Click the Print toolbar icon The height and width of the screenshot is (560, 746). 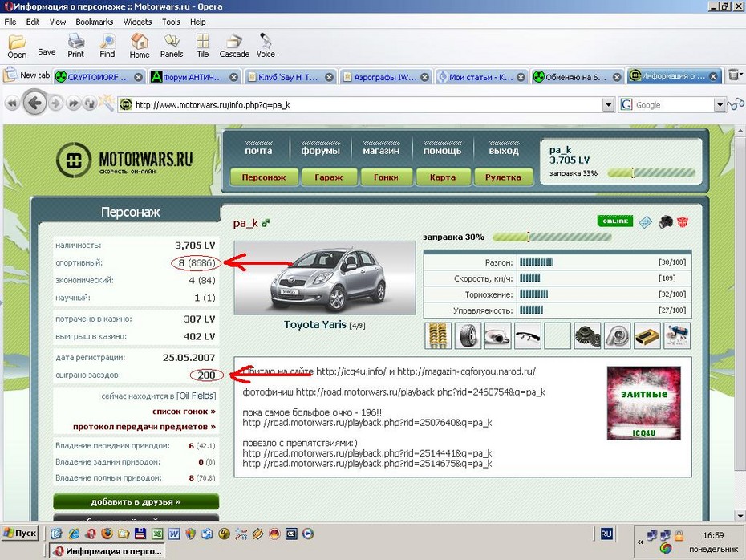coord(75,47)
